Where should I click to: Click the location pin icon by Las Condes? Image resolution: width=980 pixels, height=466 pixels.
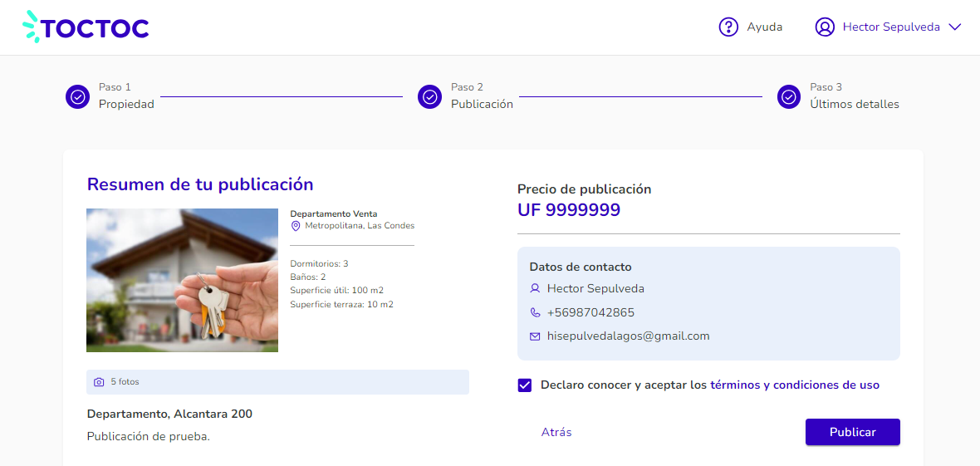[296, 226]
